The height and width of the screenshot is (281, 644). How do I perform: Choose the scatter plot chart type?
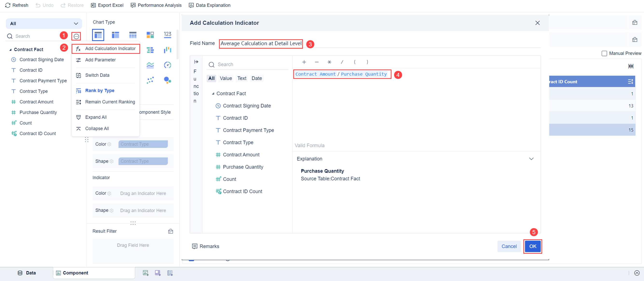(x=151, y=80)
